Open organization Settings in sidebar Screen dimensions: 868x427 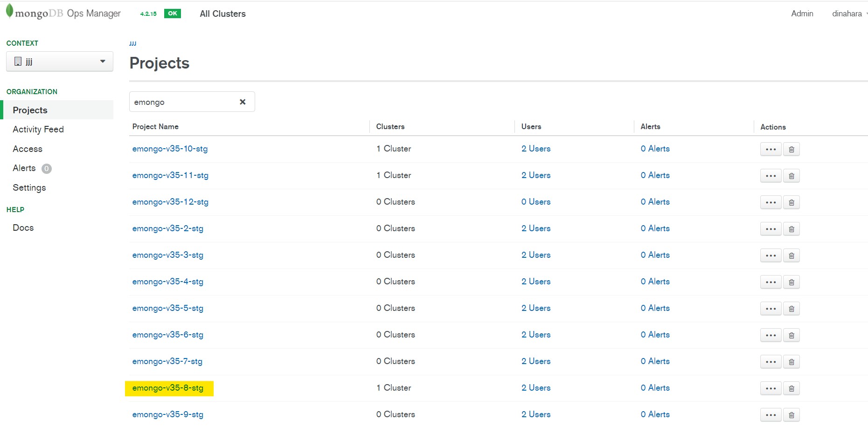[29, 188]
